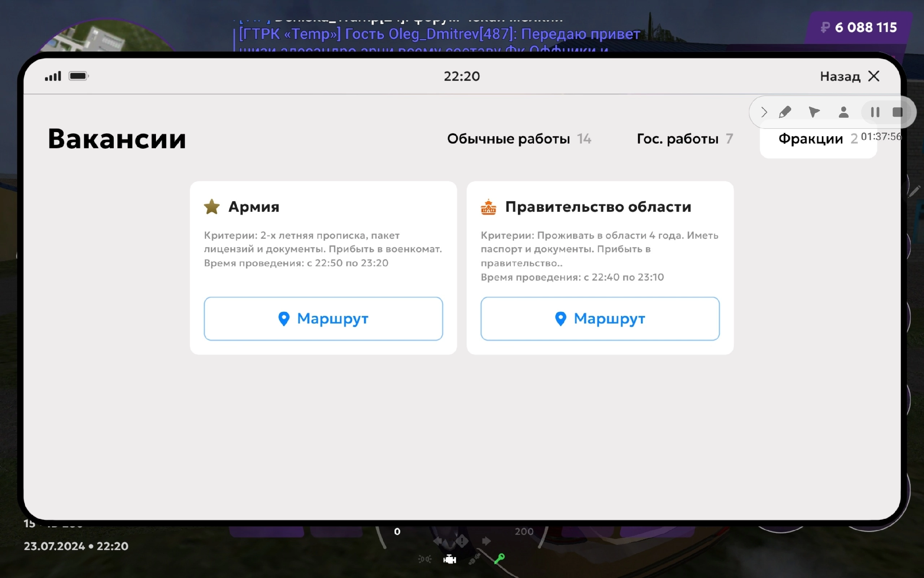
Task: Toggle the headlights indicator
Action: tap(424, 559)
